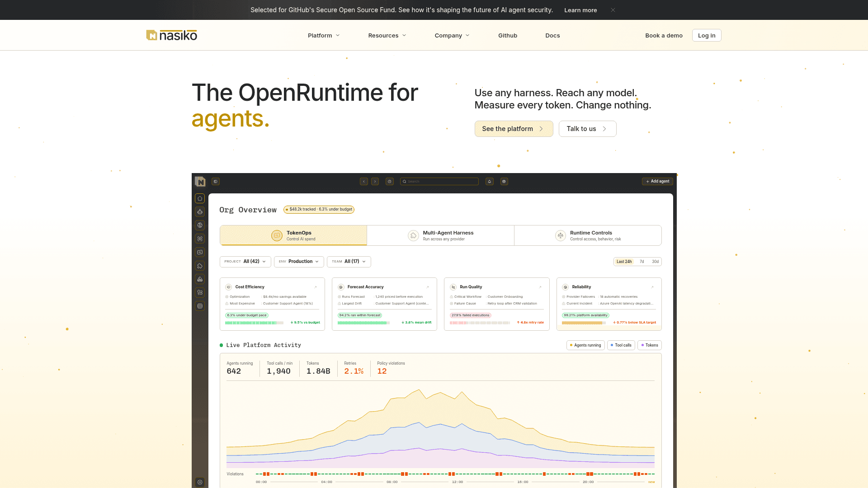Click the dashboard Search input field
The height and width of the screenshot is (488, 868).
(439, 182)
